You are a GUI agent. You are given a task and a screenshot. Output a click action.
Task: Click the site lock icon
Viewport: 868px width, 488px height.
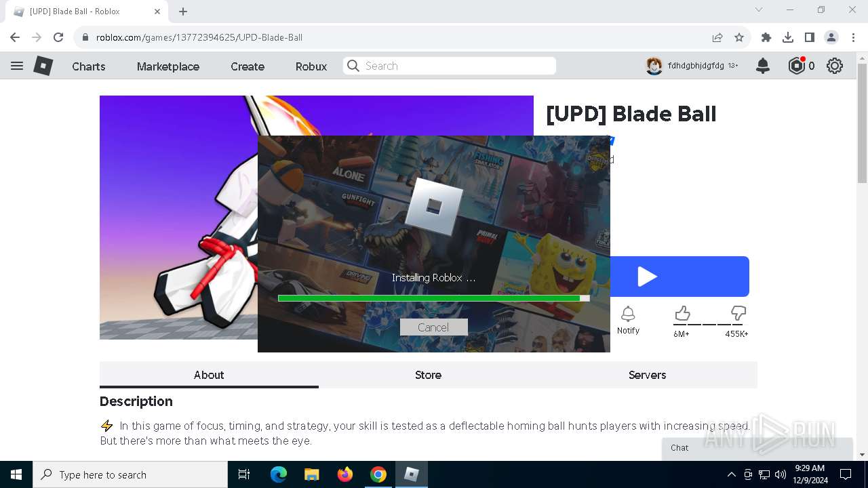pyautogui.click(x=85, y=37)
